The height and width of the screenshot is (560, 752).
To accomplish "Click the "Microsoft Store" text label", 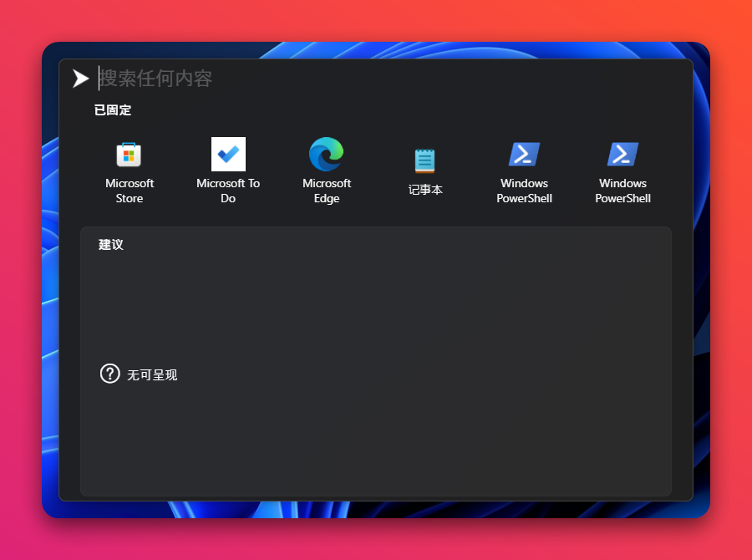I will tap(130, 191).
